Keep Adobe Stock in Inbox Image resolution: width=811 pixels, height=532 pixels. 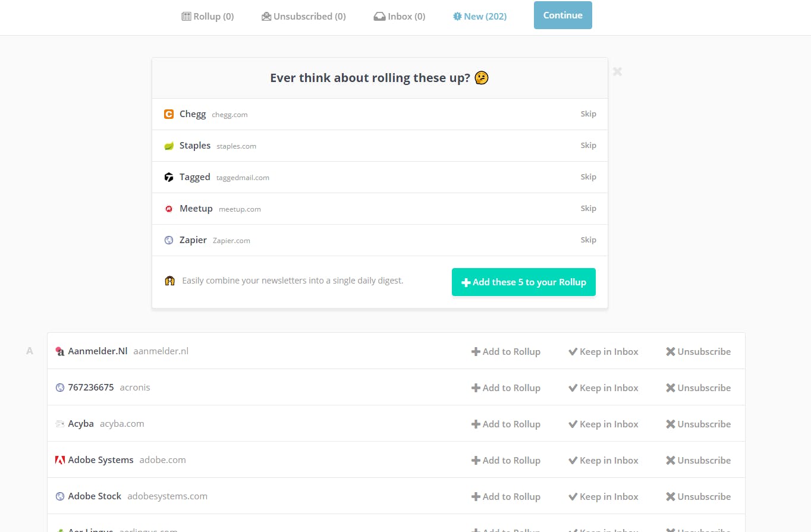pos(603,496)
